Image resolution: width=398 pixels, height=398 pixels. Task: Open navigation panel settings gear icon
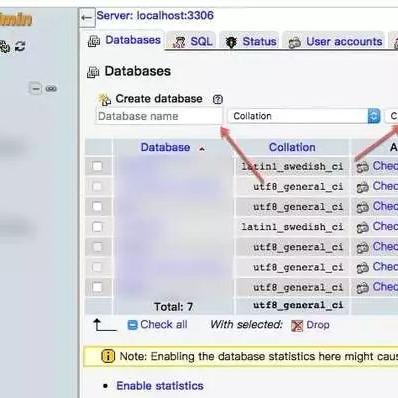coord(5,46)
